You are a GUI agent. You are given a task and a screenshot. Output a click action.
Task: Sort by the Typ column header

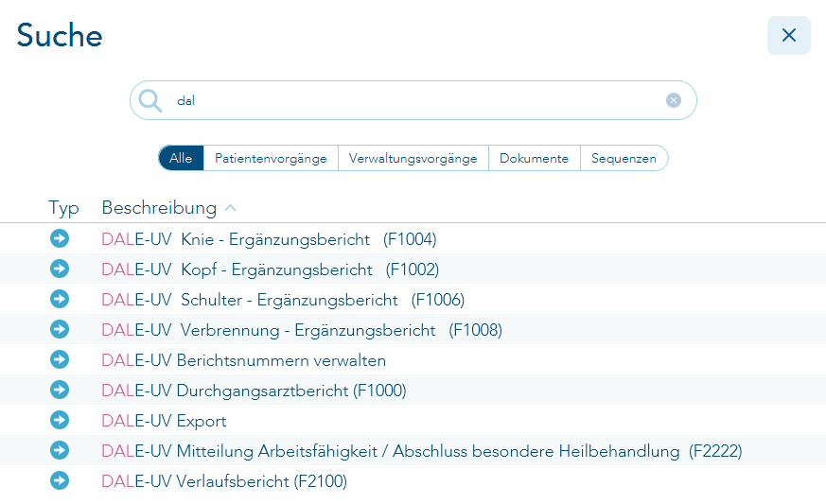pos(63,208)
